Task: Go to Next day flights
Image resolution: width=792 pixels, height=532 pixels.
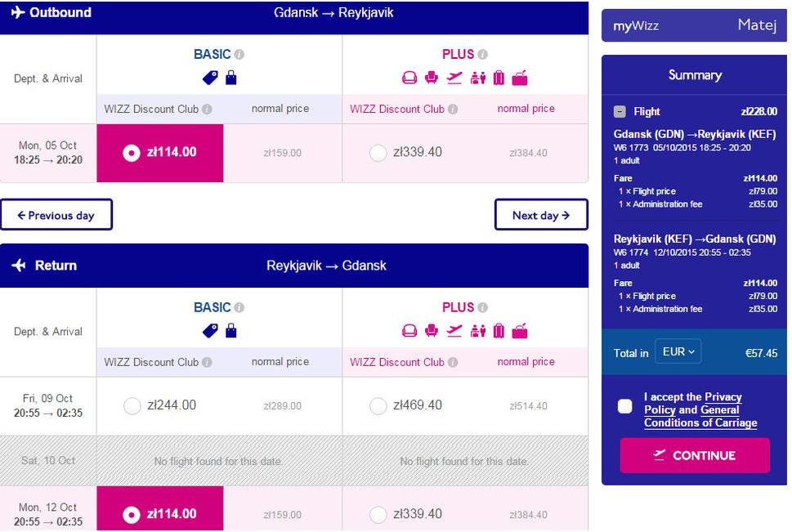Action: tap(541, 215)
